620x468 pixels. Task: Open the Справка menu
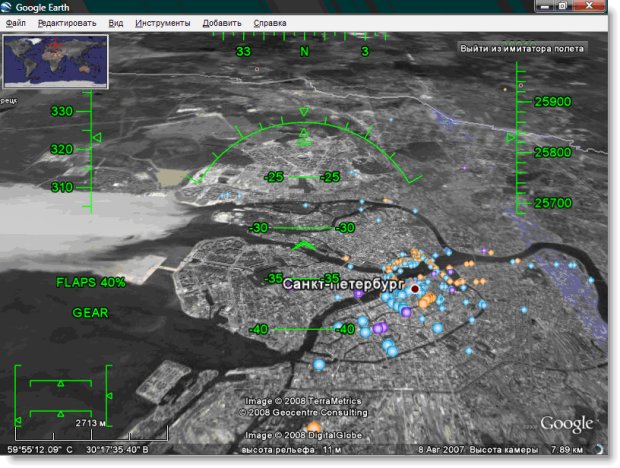(x=270, y=23)
